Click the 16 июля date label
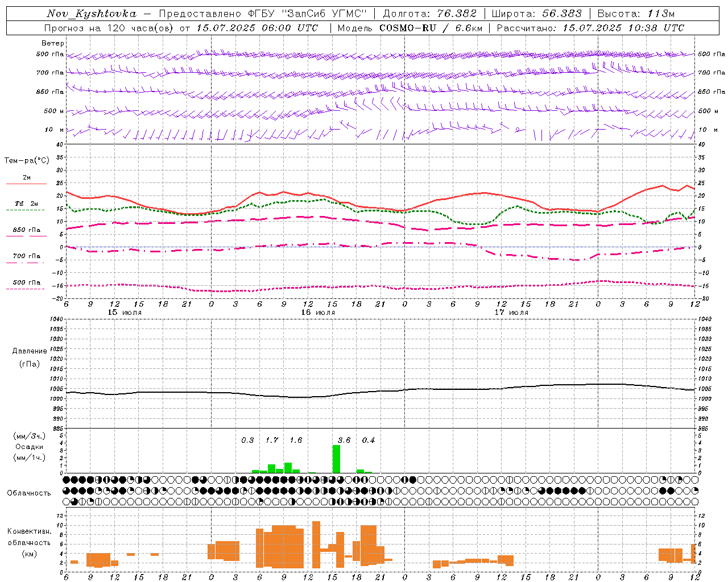 point(318,313)
